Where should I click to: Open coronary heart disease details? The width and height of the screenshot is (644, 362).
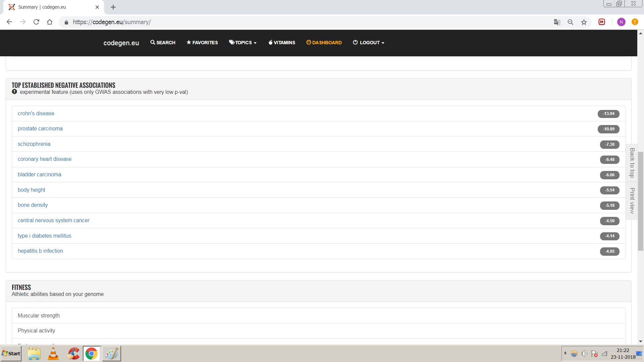[45, 159]
